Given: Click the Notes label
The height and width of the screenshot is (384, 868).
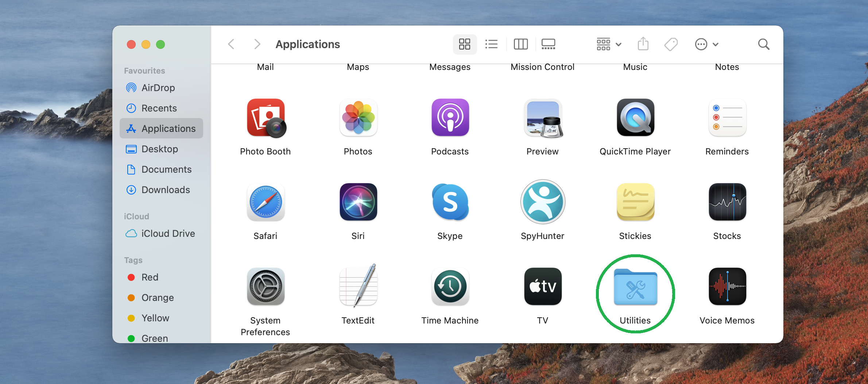Looking at the screenshot, I should click(x=727, y=67).
